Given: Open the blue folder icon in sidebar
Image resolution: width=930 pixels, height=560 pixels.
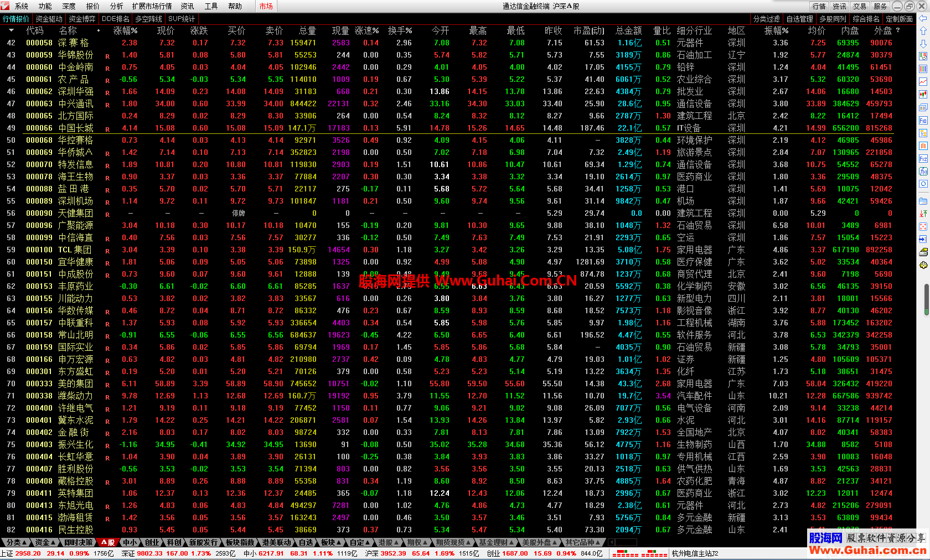Looking at the screenshot, I should (x=923, y=201).
